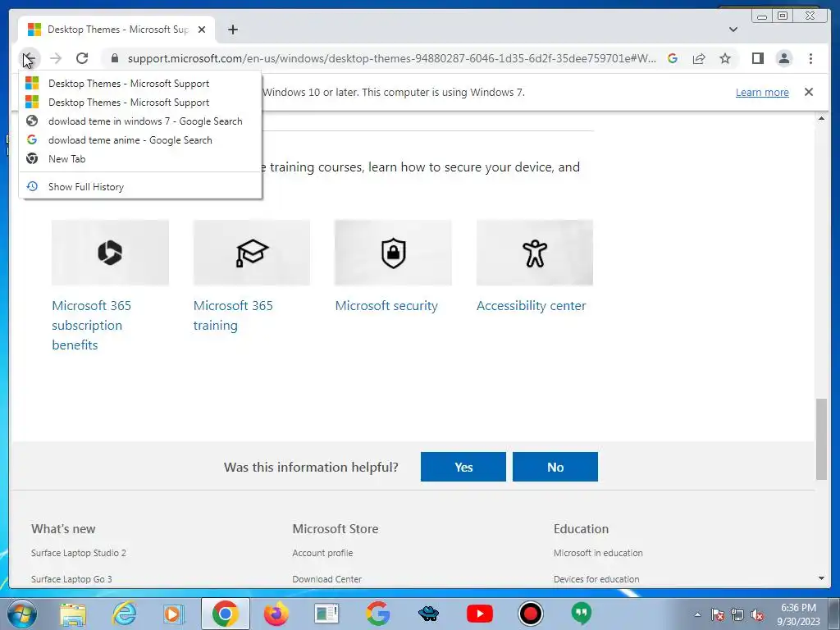The image size is (840, 630).
Task: Open Surface Laptop Studio 2 link
Action: pyautogui.click(x=79, y=553)
